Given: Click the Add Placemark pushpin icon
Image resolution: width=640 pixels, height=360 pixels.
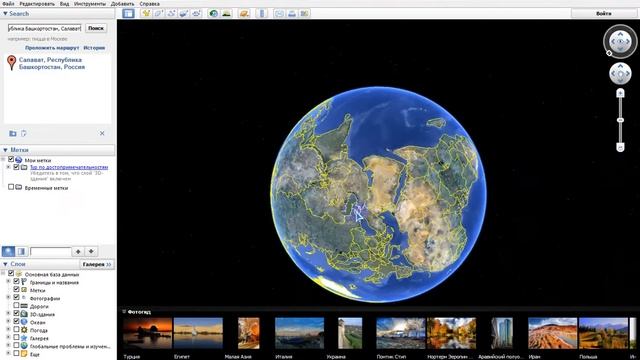Looking at the screenshot, I should (x=146, y=13).
